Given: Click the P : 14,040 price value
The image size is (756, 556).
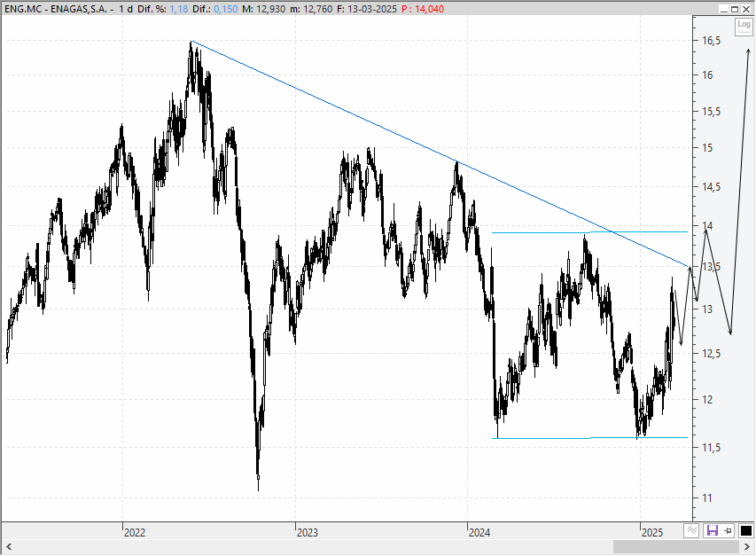Looking at the screenshot, I should tap(423, 9).
